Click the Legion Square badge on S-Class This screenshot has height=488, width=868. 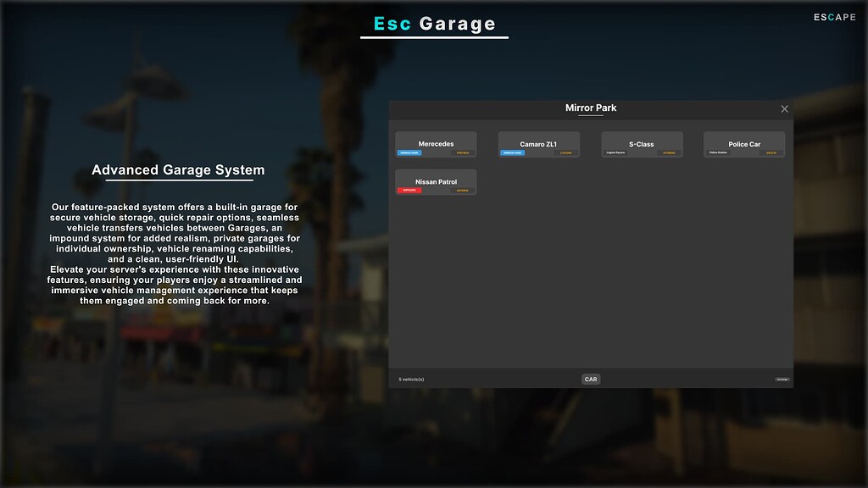(x=615, y=152)
